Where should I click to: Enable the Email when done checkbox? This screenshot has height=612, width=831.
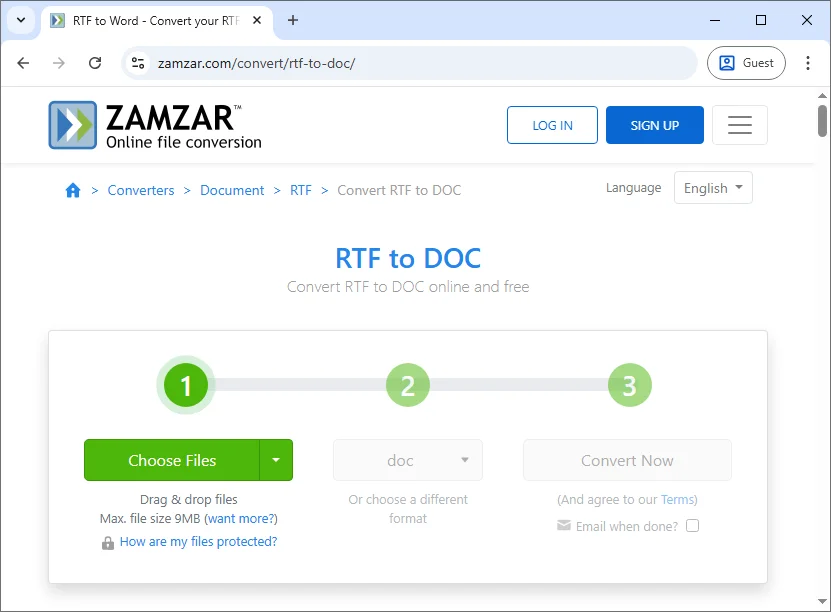(x=692, y=525)
